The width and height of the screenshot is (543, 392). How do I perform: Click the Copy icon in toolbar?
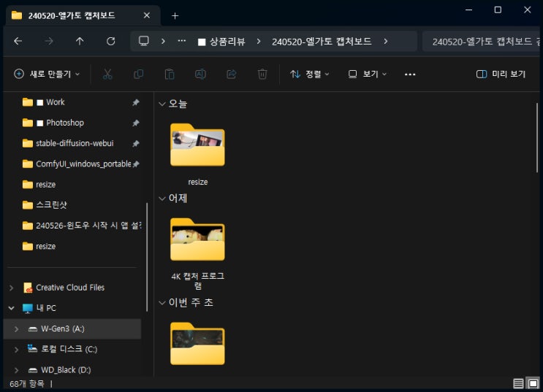(x=139, y=74)
